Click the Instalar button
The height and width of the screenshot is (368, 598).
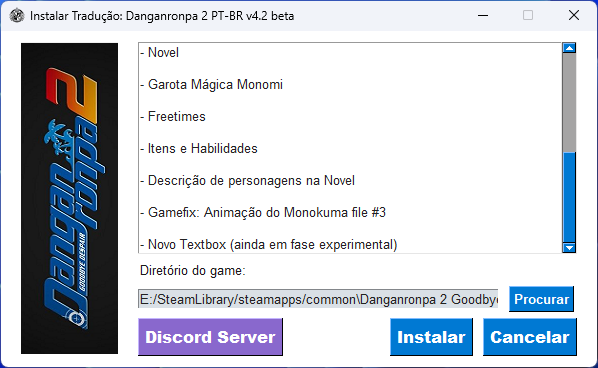tap(431, 337)
